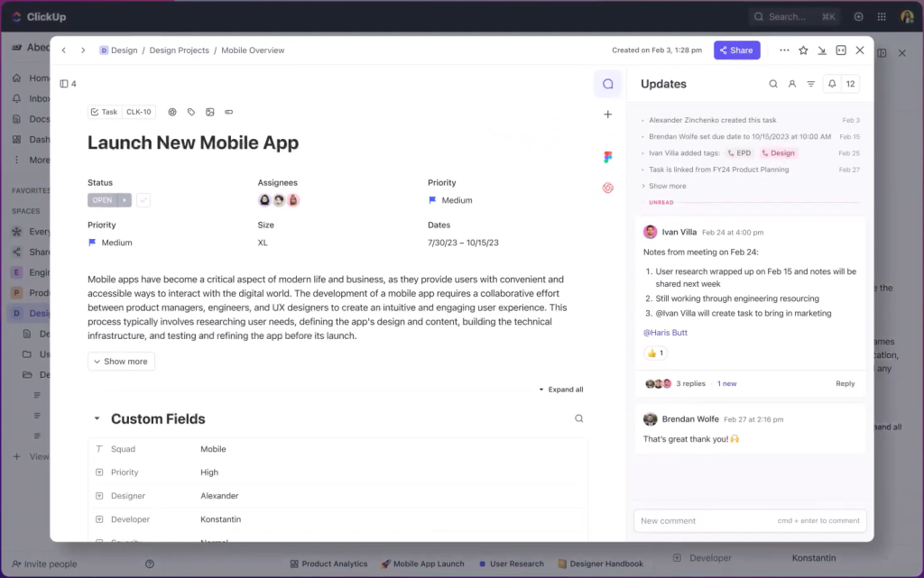This screenshot has width=924, height=578.
Task: Edit the custom Priority field value High
Action: click(209, 472)
